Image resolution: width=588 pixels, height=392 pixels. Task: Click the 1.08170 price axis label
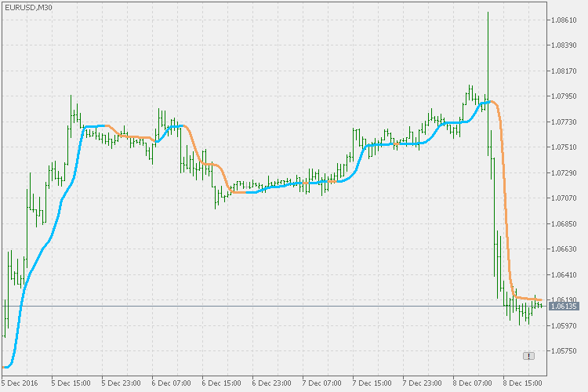pos(564,71)
